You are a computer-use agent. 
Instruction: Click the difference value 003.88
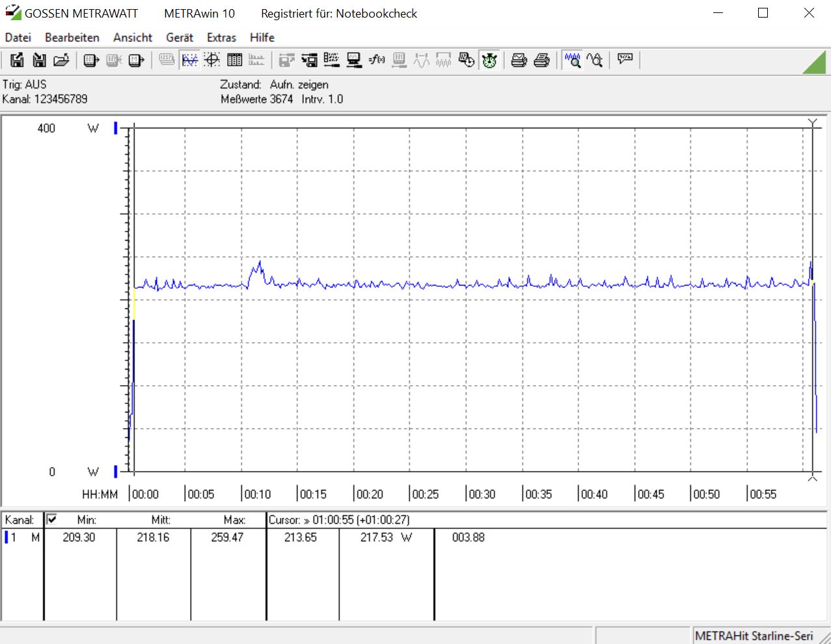coord(469,537)
